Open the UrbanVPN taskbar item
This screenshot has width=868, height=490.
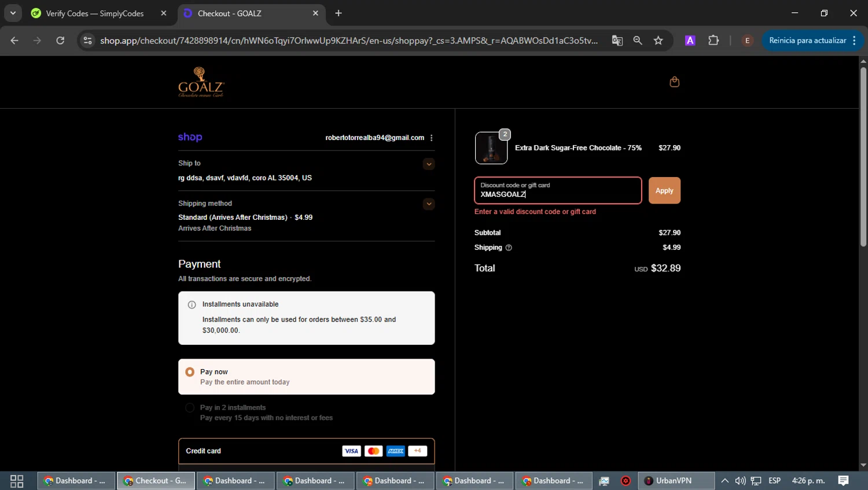pyautogui.click(x=675, y=481)
